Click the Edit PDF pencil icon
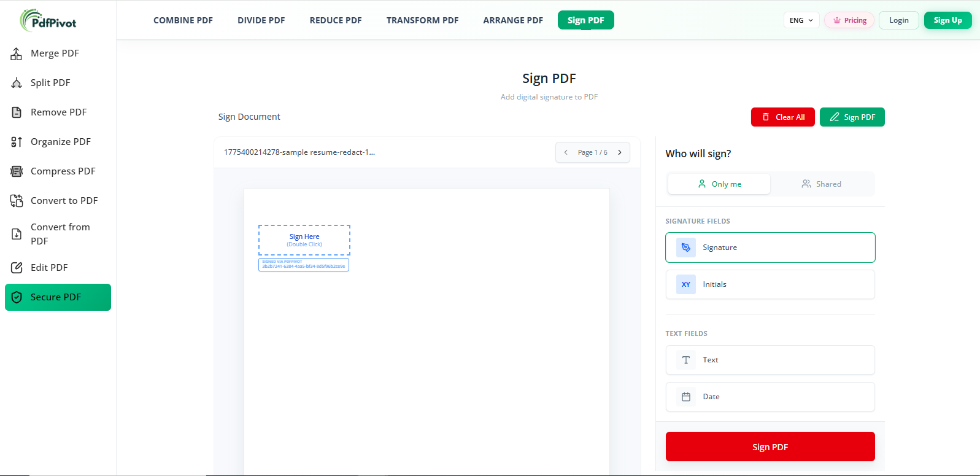The width and height of the screenshot is (980, 476). (17, 268)
